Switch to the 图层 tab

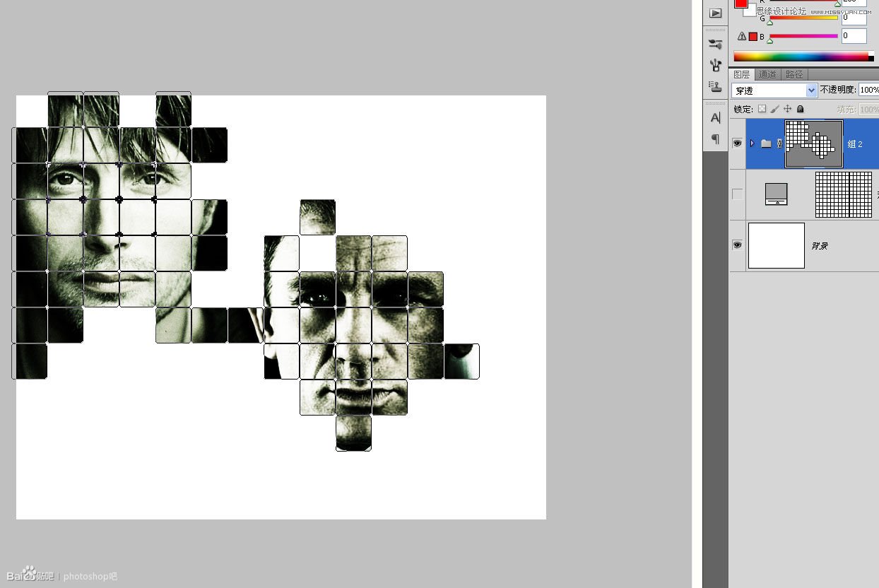click(x=741, y=74)
